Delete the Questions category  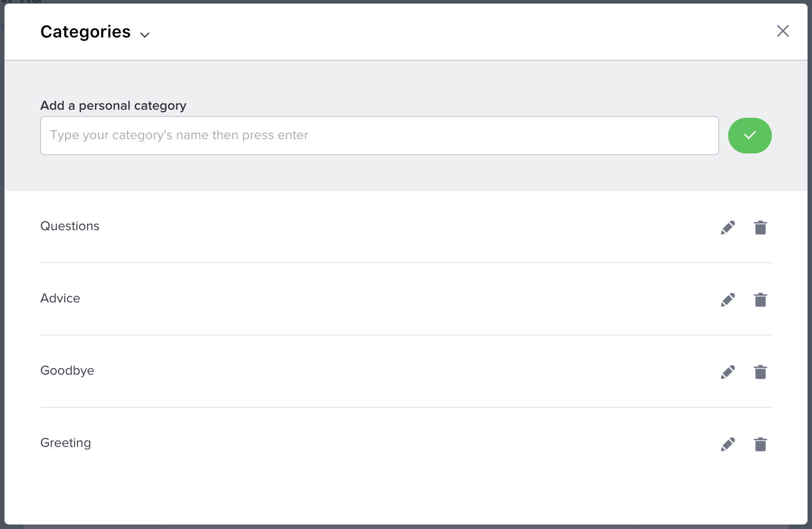760,227
